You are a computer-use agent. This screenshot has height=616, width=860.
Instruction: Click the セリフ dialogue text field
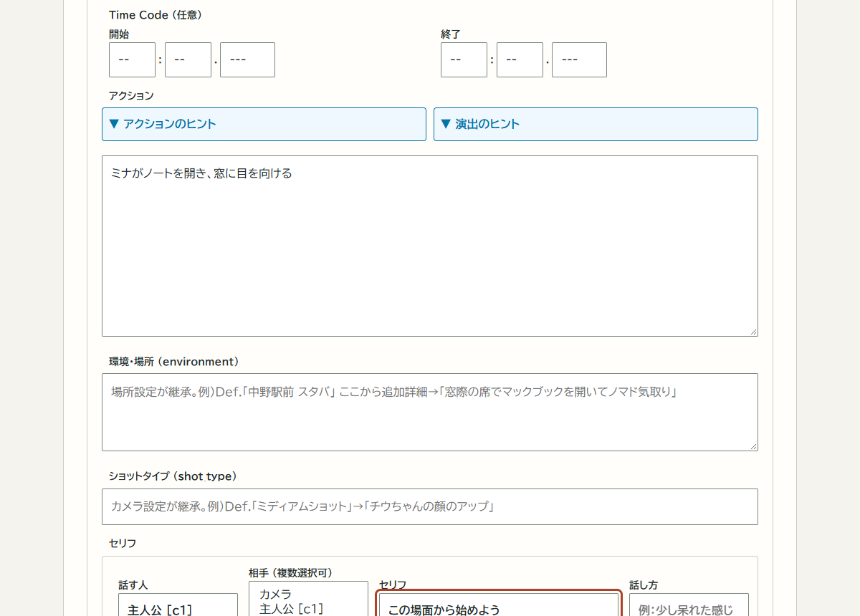[x=498, y=605]
